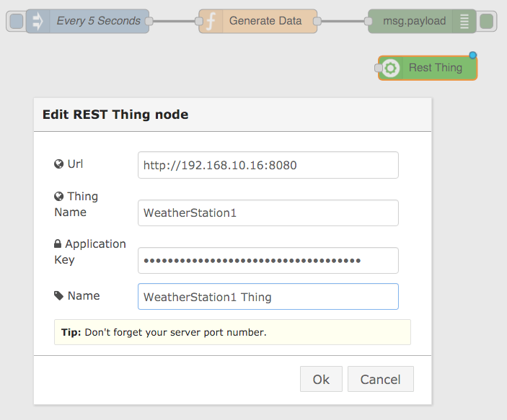This screenshot has height=420, width=507.
Task: Select the Every 5 Seconds node label
Action: point(99,21)
